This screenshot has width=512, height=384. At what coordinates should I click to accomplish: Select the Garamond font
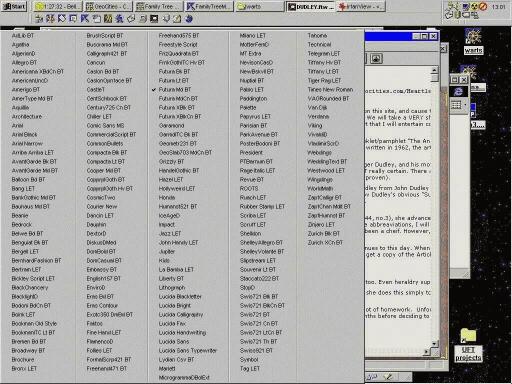click(171, 125)
